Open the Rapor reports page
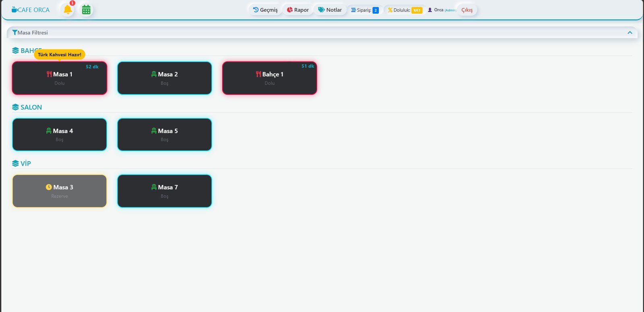 click(298, 10)
